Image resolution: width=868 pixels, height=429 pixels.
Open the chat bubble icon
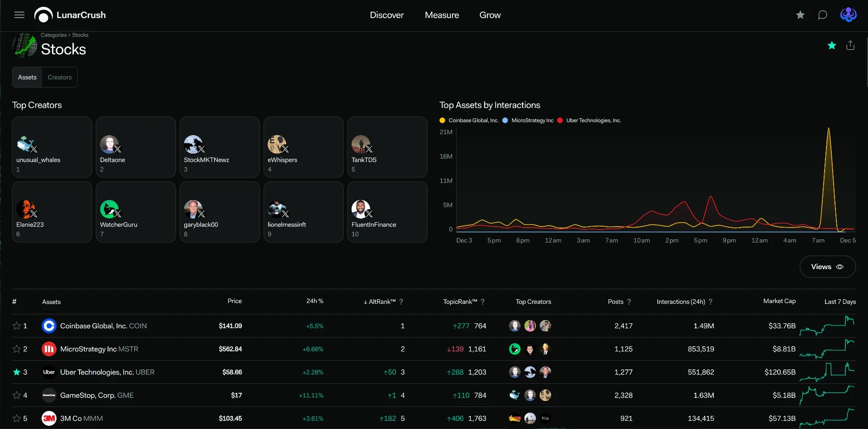823,15
